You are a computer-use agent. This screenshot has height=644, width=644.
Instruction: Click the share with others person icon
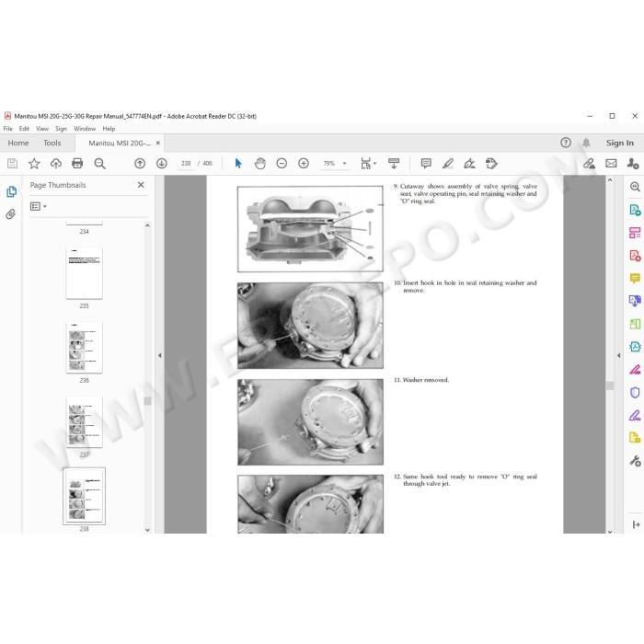(633, 164)
